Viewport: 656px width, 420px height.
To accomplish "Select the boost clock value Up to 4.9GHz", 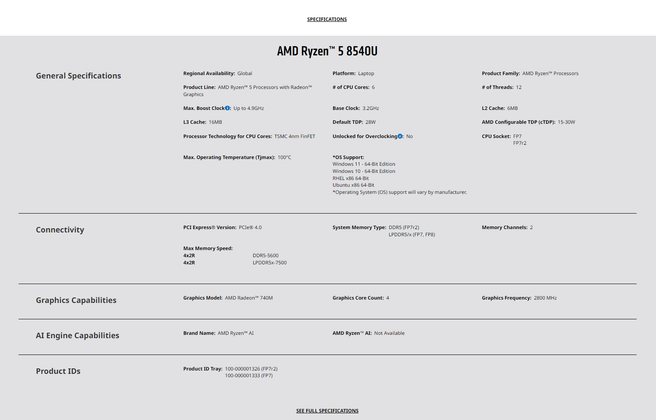I will point(249,108).
